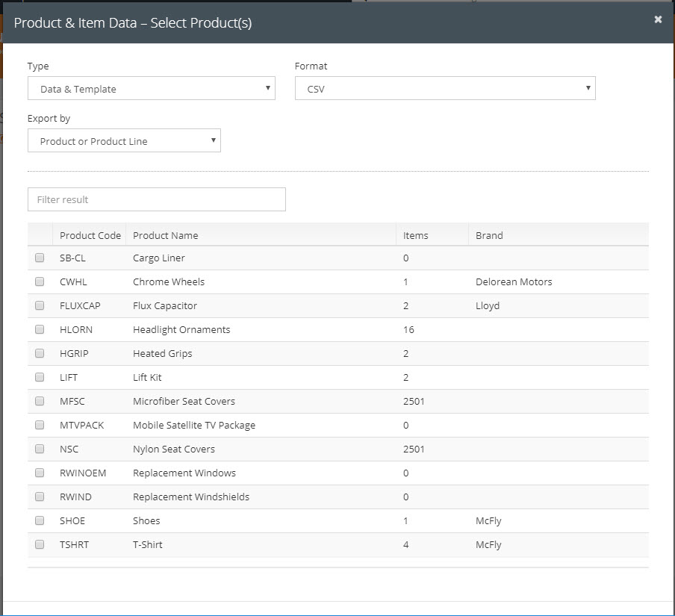
Task: Check the HGRIP Heated Grips row box
Action: (40, 353)
